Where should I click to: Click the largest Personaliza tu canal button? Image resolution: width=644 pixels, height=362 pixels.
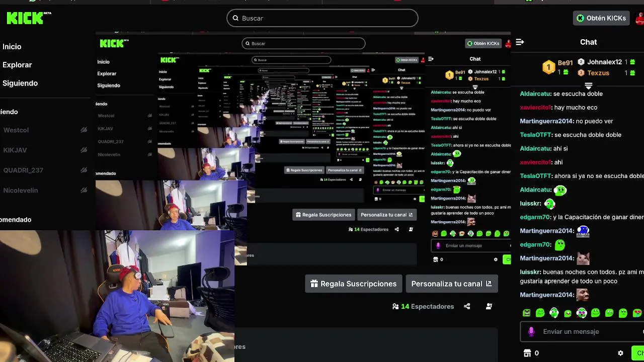[x=451, y=284]
